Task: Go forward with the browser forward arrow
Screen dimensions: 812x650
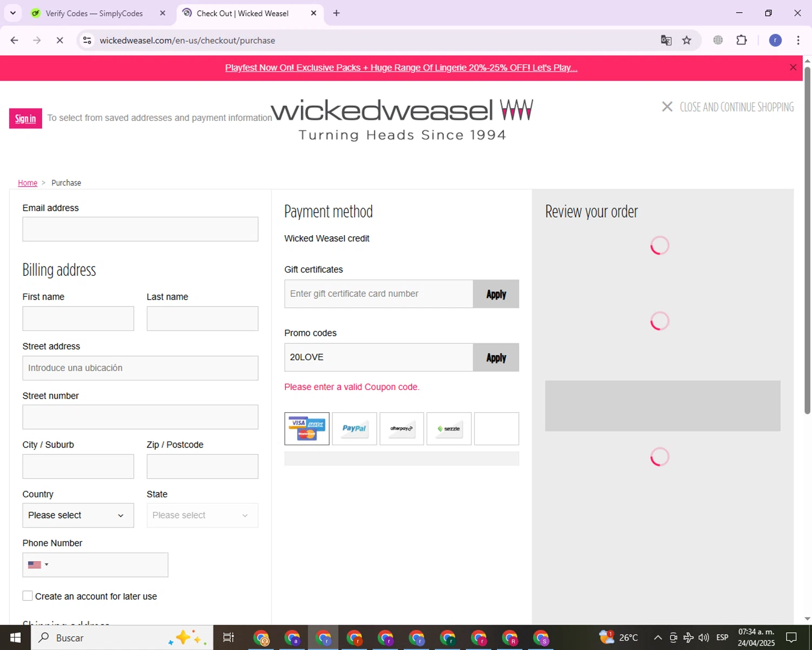Action: tap(37, 40)
